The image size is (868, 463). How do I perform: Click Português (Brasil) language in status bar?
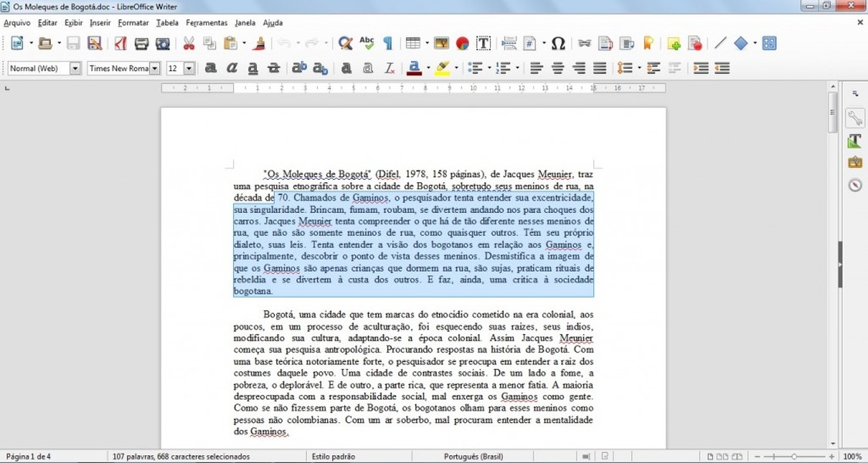click(473, 457)
